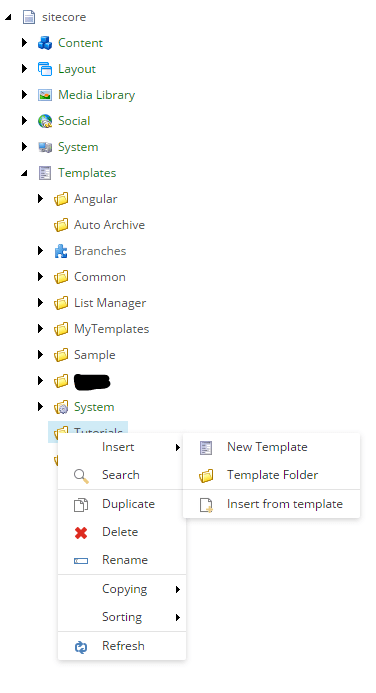The width and height of the screenshot is (376, 693).
Task: Open the Copying submenu
Action: tap(122, 589)
